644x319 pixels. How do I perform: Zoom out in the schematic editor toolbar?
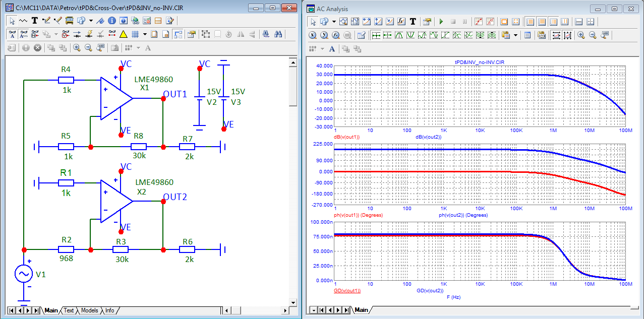click(x=88, y=48)
